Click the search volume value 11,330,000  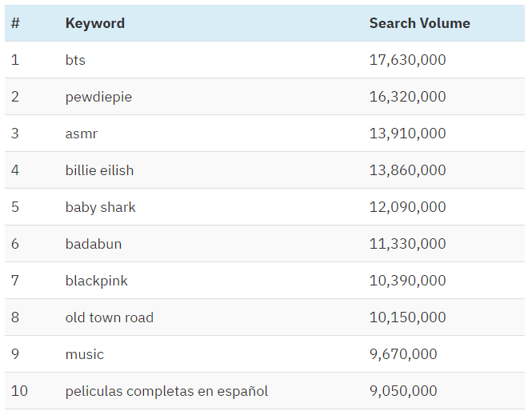[x=407, y=244]
